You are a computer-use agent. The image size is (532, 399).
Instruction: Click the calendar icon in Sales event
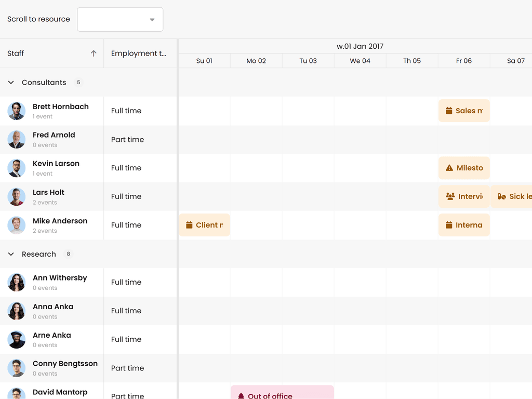click(449, 111)
